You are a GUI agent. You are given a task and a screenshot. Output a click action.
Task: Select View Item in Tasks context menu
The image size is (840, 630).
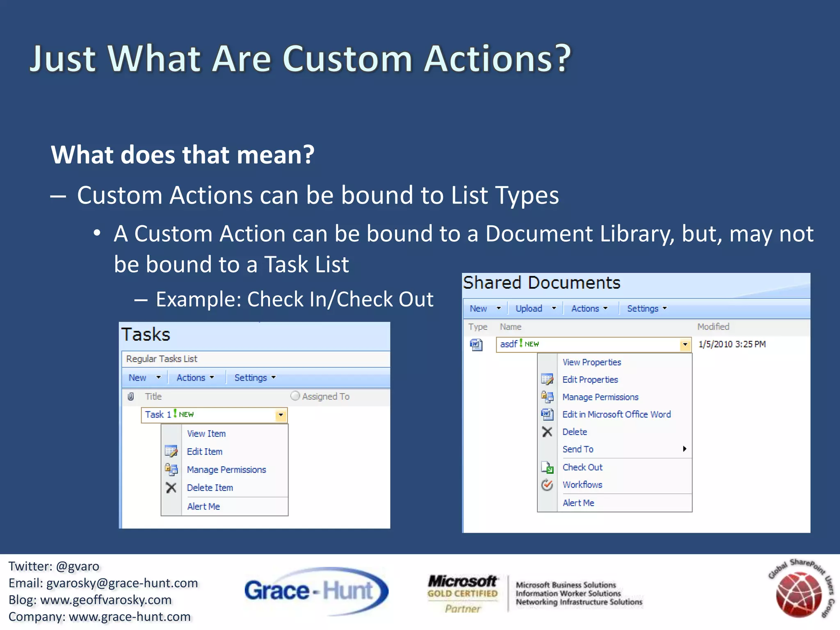point(206,434)
